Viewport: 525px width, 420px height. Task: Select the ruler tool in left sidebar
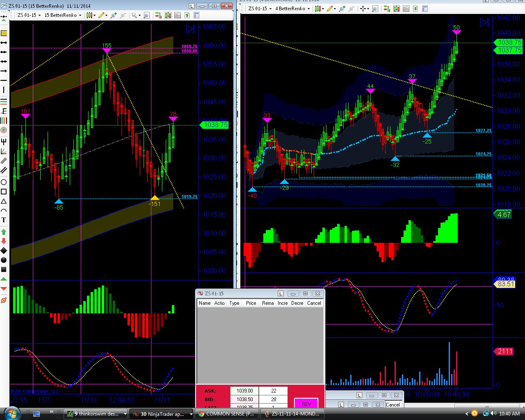tap(4, 33)
